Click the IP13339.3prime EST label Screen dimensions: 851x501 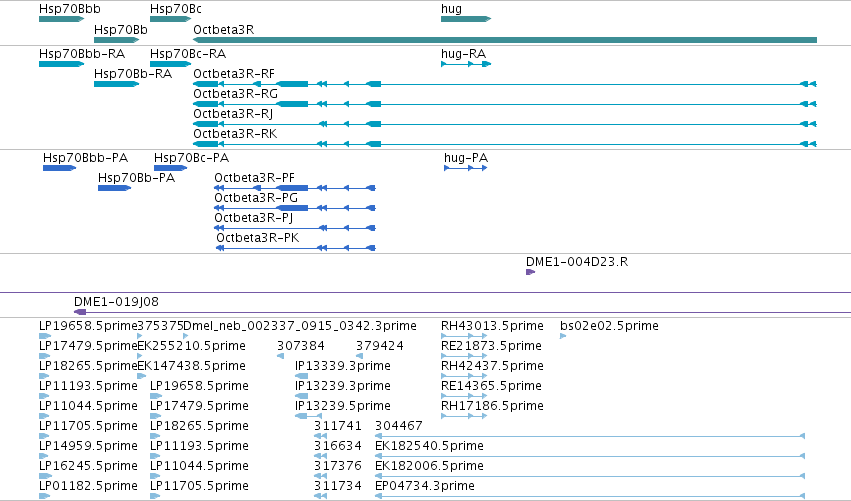tap(342, 366)
